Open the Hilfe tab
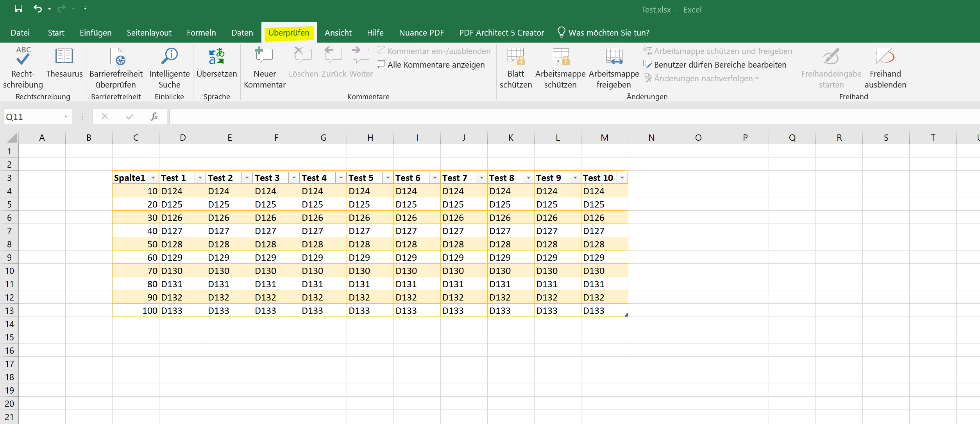Image resolution: width=980 pixels, height=424 pixels. click(x=376, y=33)
